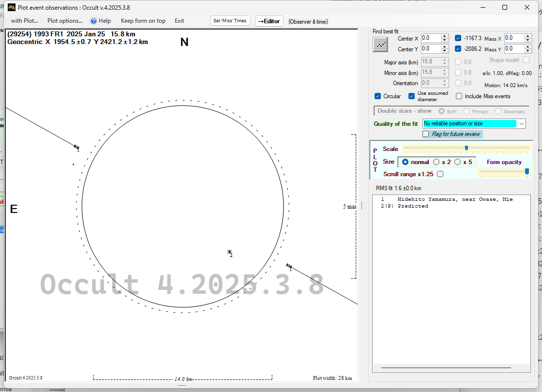
Task: Open Quality of the fit dropdown
Action: [x=521, y=124]
